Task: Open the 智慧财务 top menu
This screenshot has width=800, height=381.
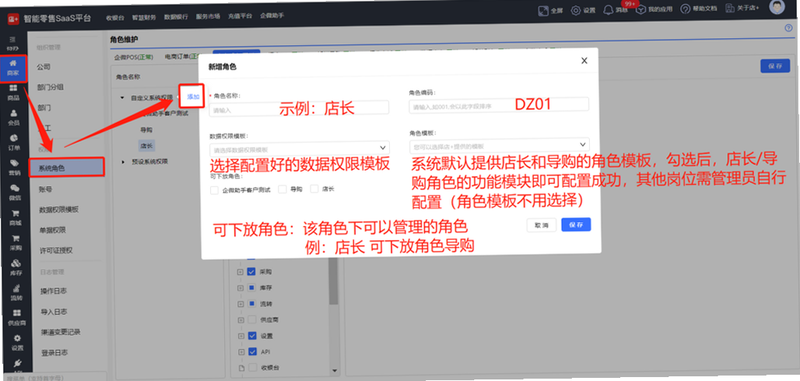Action: pos(144,17)
